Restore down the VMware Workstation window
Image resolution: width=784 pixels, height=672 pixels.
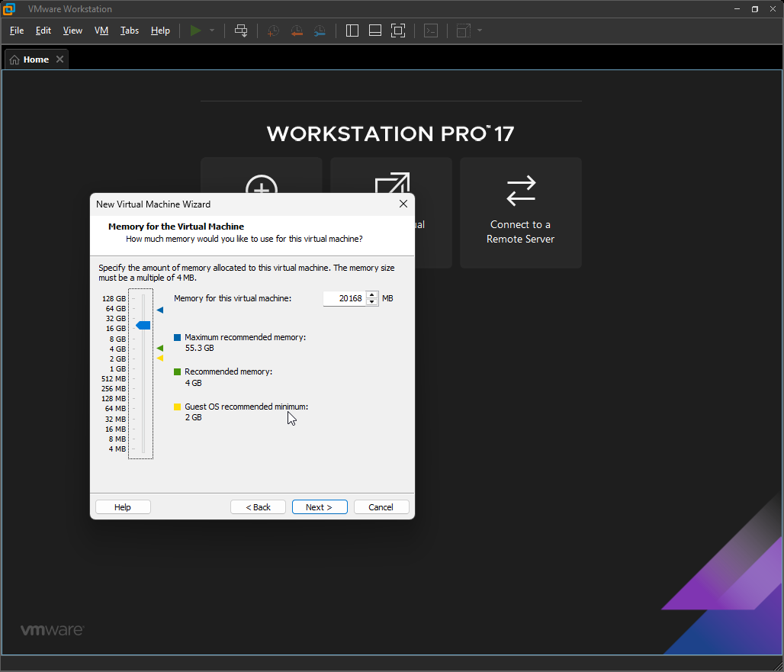(755, 9)
